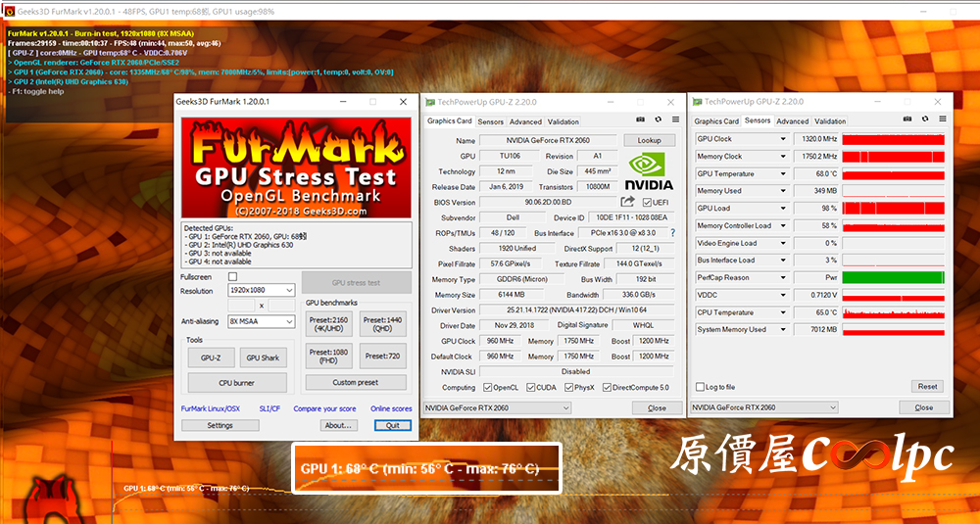Open the Compare your score link

pos(324,409)
